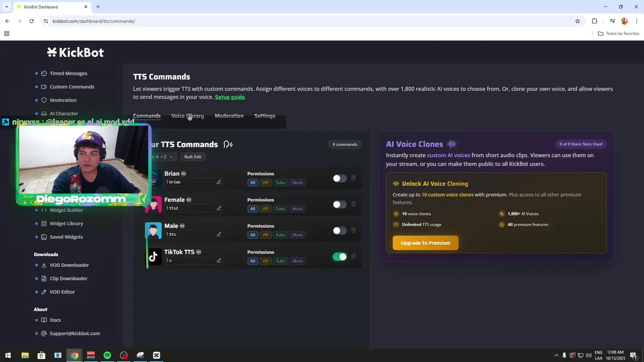Image resolution: width=644 pixels, height=362 pixels.
Task: Click the Male voice avatar
Action: 153,230
